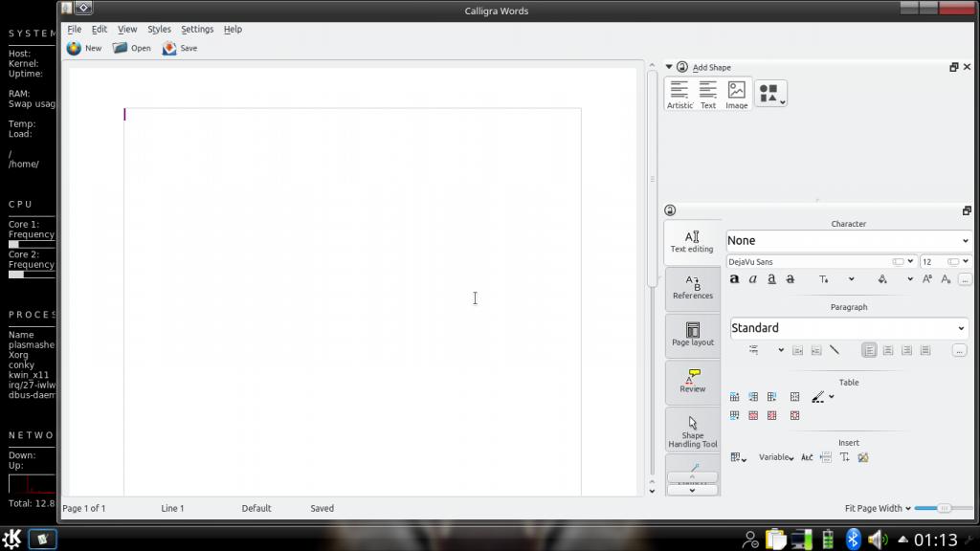
Task: Click the Bluetooth icon in system tray
Action: click(853, 540)
